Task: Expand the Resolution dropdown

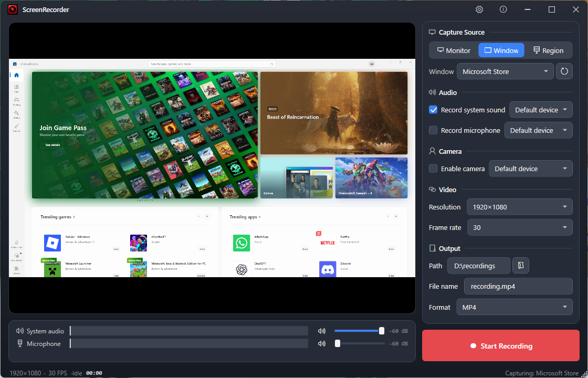Action: [520, 207]
